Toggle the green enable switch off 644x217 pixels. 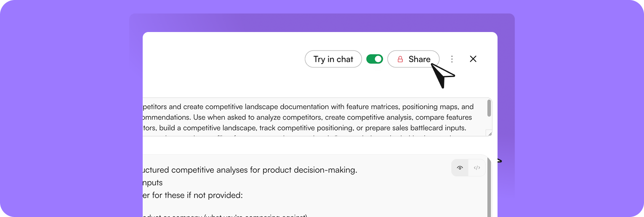[374, 59]
